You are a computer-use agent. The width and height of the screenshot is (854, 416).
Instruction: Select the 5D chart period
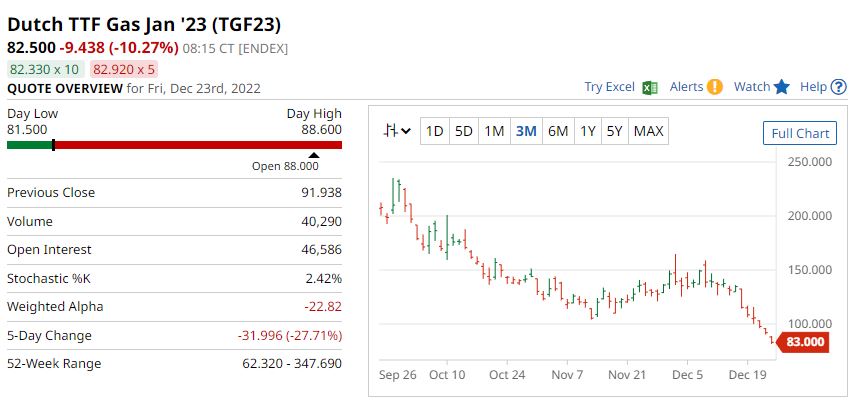coord(464,131)
